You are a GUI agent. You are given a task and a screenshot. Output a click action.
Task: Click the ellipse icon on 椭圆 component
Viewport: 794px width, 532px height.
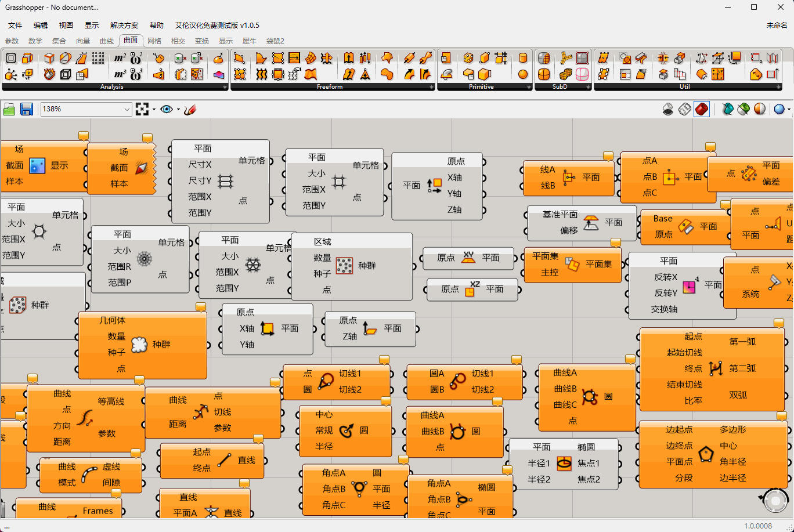click(564, 464)
